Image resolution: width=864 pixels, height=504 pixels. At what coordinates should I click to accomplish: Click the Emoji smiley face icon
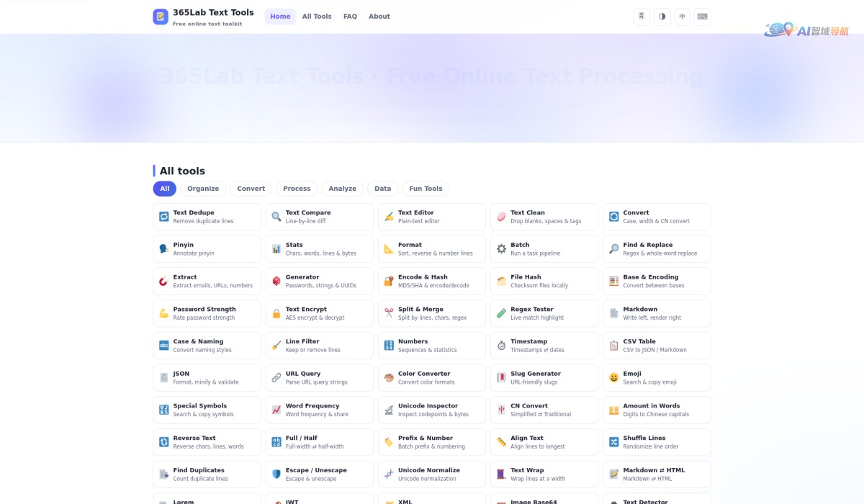tap(613, 377)
